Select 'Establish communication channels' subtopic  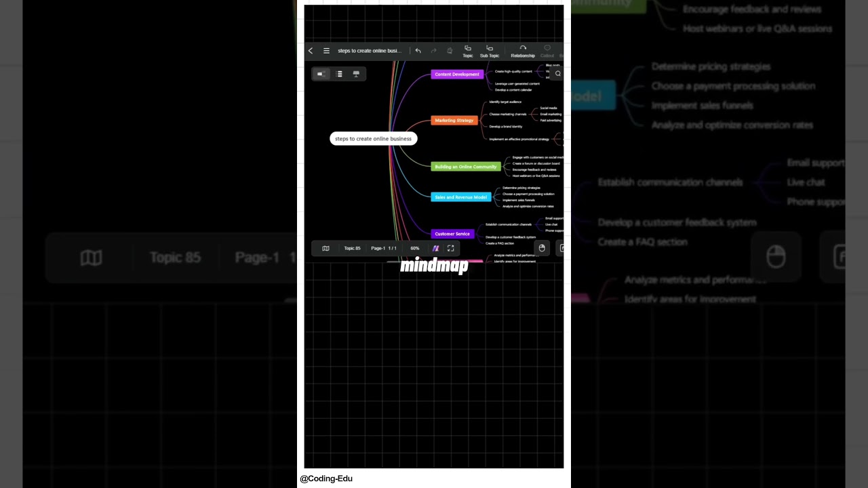click(x=509, y=224)
